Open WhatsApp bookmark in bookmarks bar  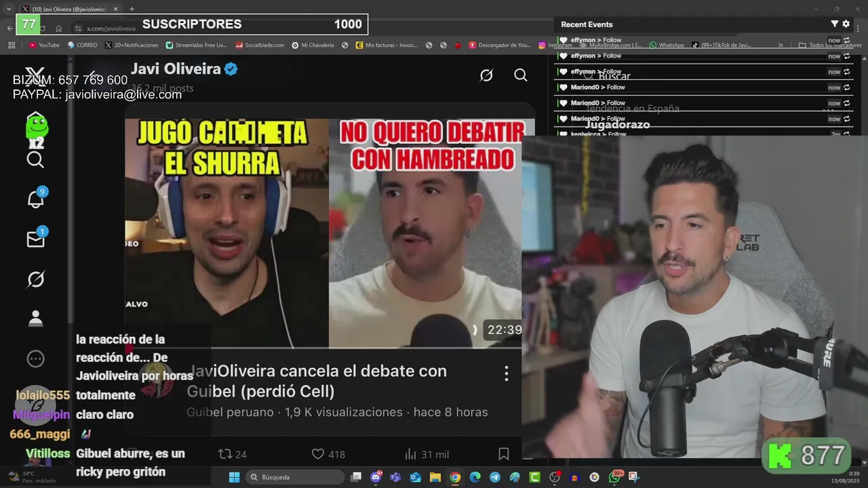667,45
